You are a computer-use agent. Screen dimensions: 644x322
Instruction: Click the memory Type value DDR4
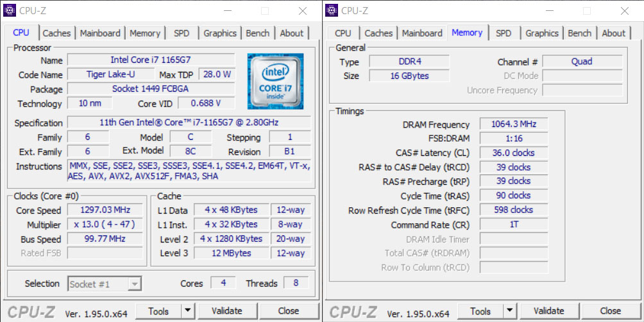(409, 62)
